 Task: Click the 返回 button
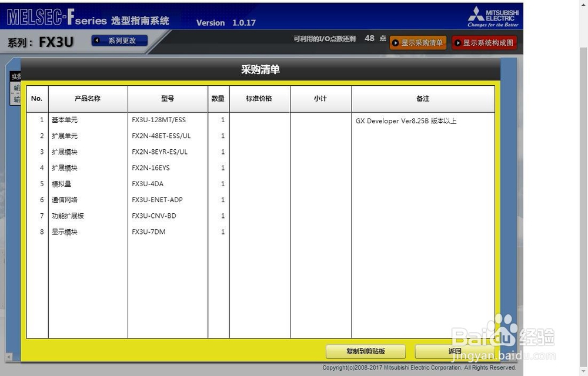[x=455, y=351]
